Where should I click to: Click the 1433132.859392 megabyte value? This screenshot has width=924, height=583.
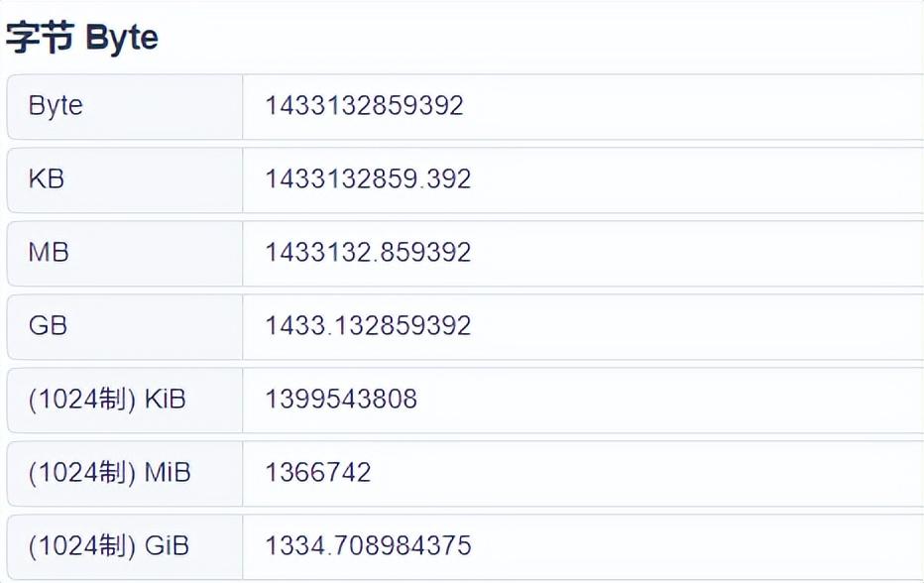367,253
